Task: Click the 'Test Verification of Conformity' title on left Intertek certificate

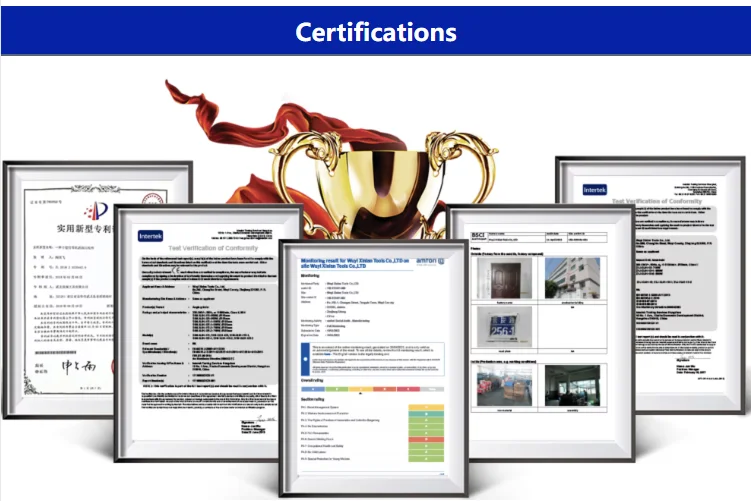Action: (x=213, y=248)
